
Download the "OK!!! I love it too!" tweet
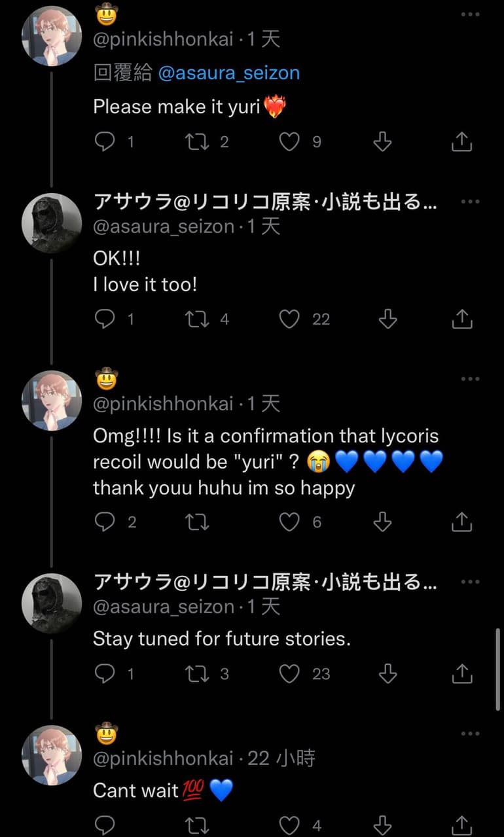point(387,319)
